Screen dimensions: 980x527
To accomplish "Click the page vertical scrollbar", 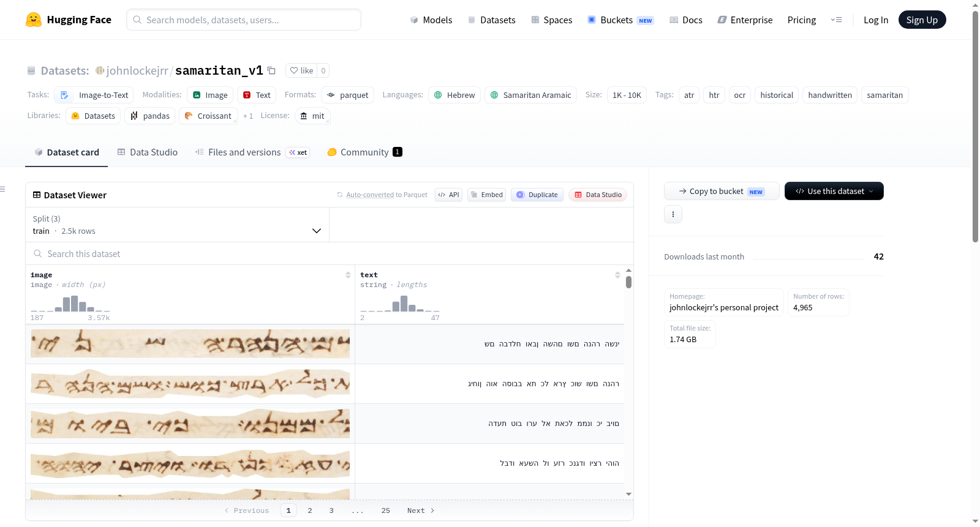I will (x=975, y=127).
